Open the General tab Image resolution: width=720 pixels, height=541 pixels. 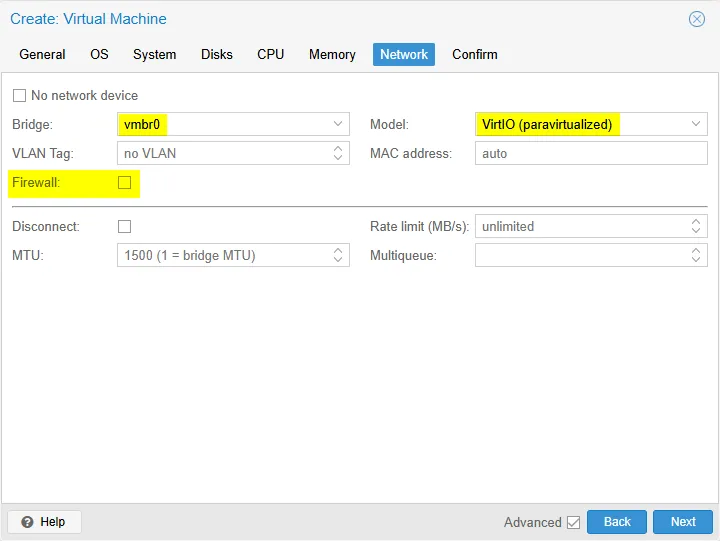tap(42, 55)
